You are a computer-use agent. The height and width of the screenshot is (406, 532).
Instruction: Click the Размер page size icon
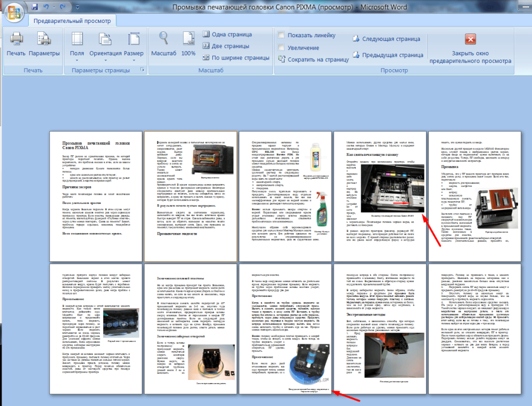point(134,39)
